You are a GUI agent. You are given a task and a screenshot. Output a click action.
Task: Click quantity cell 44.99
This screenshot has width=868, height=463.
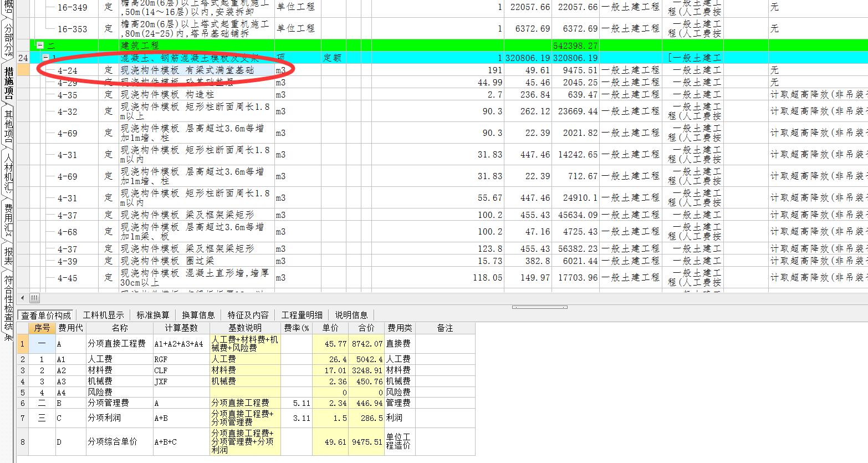click(x=437, y=83)
